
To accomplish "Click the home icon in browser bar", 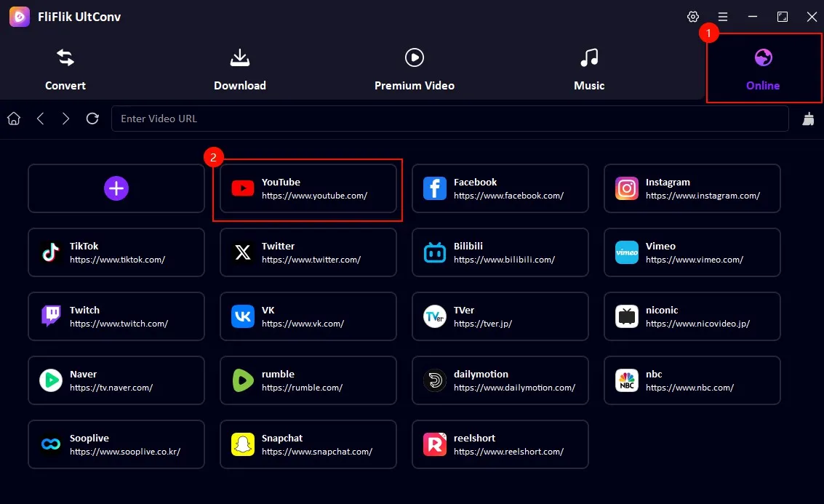I will 13,118.
